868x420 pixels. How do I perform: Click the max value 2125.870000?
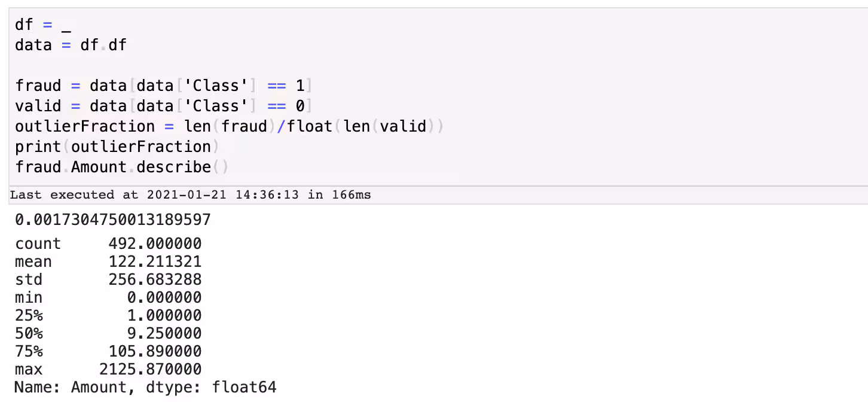point(150,369)
